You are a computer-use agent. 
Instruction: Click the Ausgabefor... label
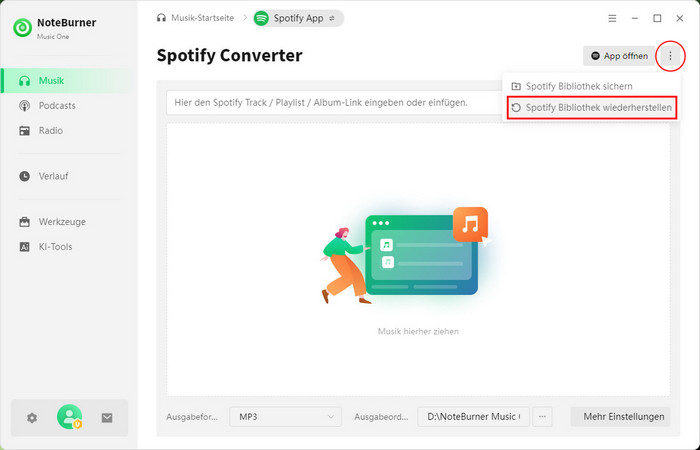[x=192, y=417]
